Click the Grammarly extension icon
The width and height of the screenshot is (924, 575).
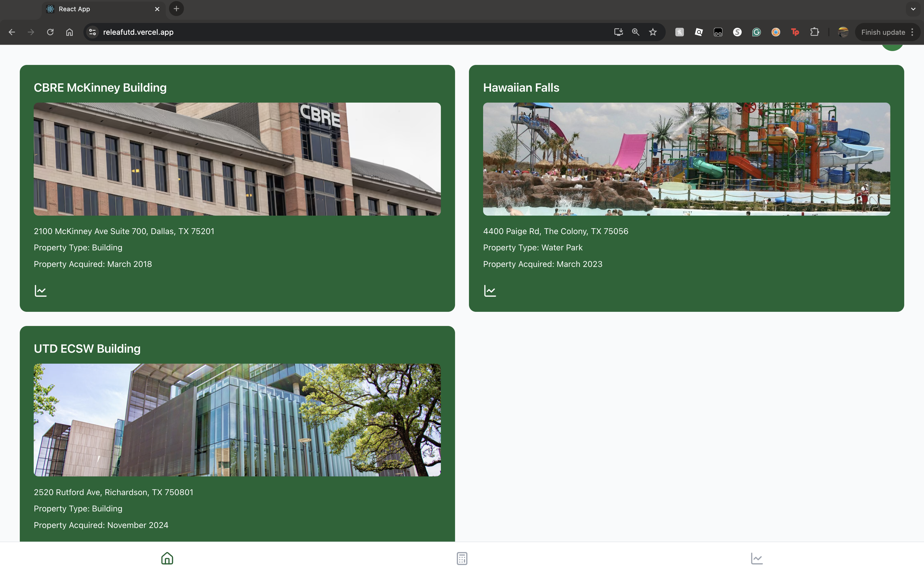click(x=756, y=32)
